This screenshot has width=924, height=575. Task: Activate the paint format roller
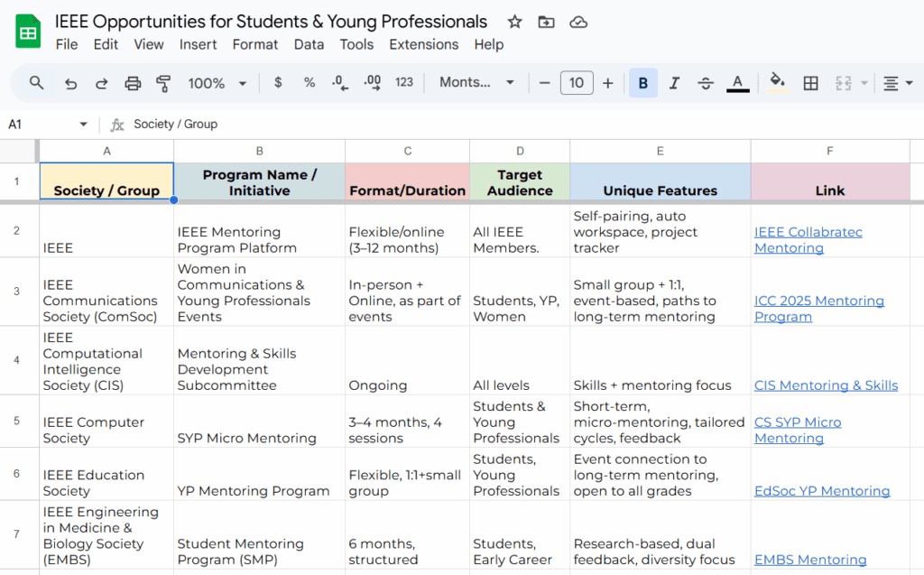[x=163, y=83]
